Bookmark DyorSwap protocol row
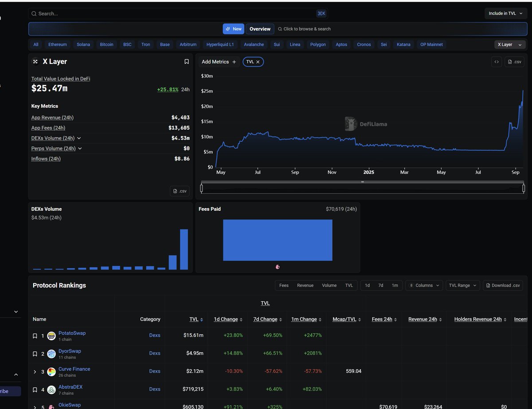Screen dimensions: 532x409 coord(35,354)
